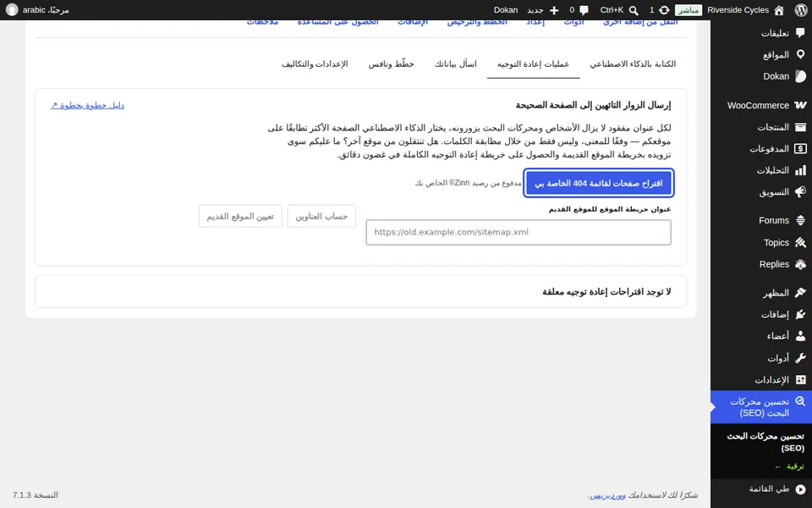Open إضافات plugins plug icon

coord(800,314)
